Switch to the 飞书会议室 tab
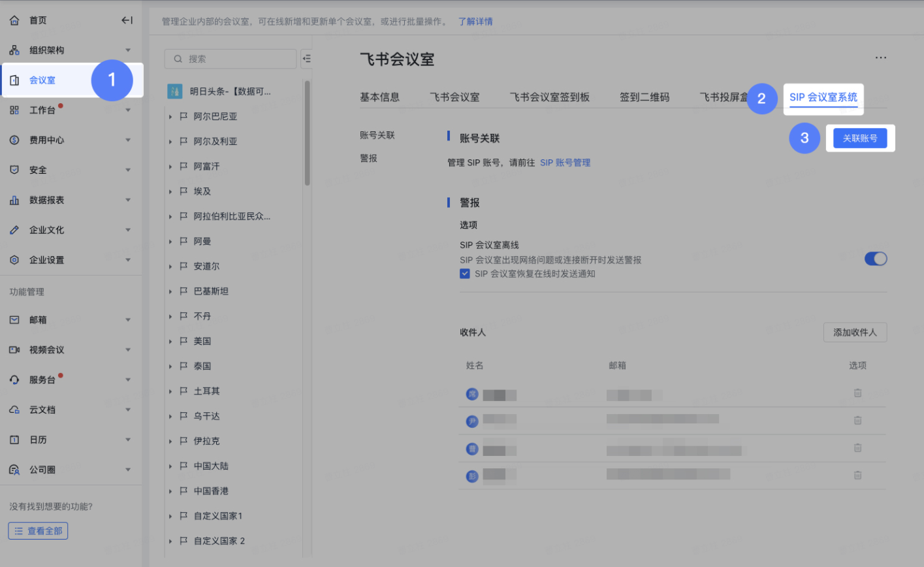This screenshot has width=924, height=567. coord(454,97)
